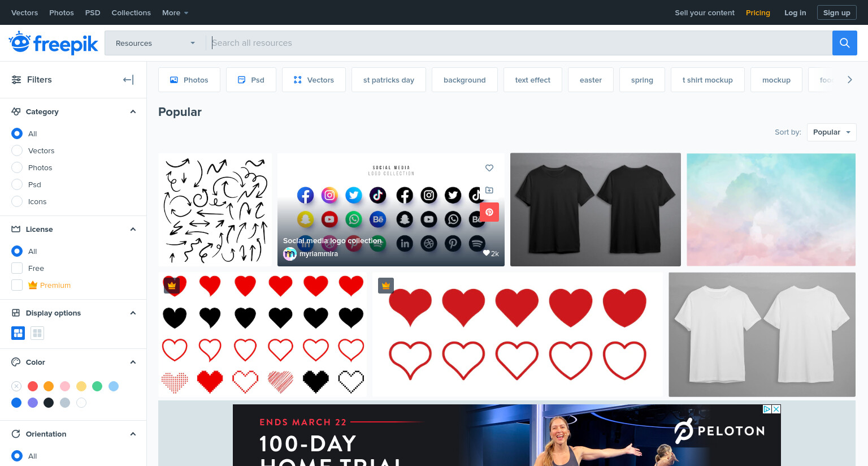Click the st patricks day tag

point(389,80)
